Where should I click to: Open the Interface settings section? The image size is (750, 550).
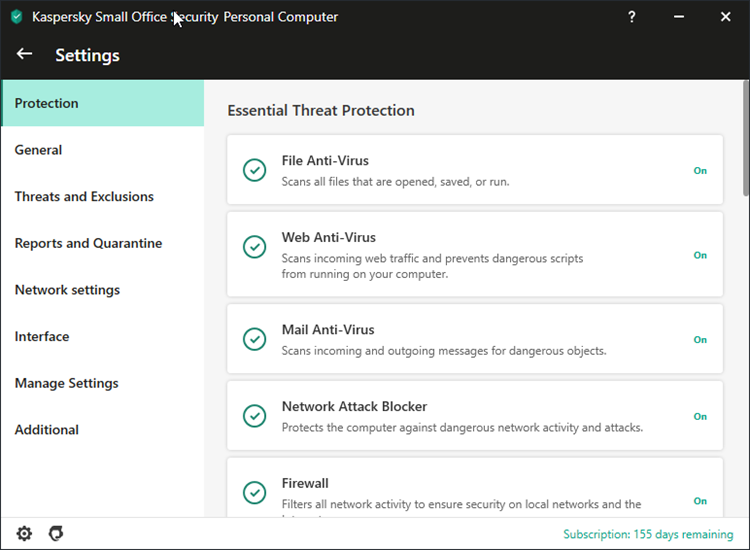click(x=102, y=336)
